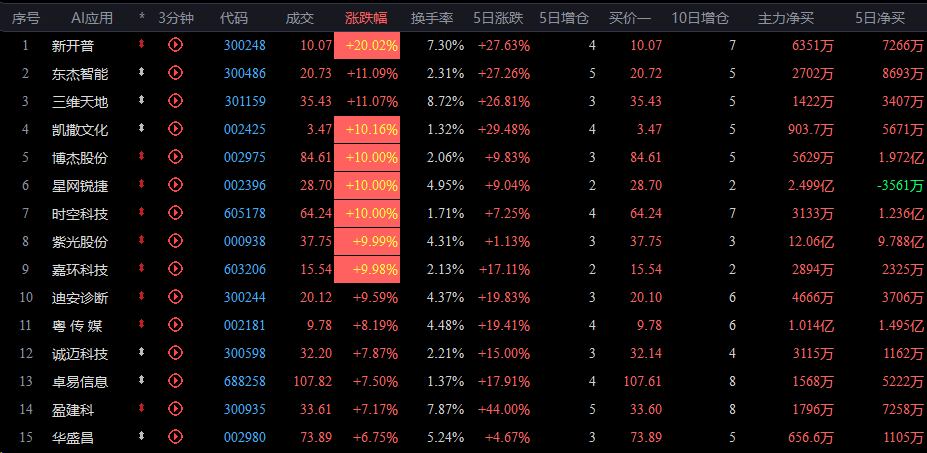Click the 9.788亿 five-day net buy value
This screenshot has height=453, width=927.
coord(899,242)
